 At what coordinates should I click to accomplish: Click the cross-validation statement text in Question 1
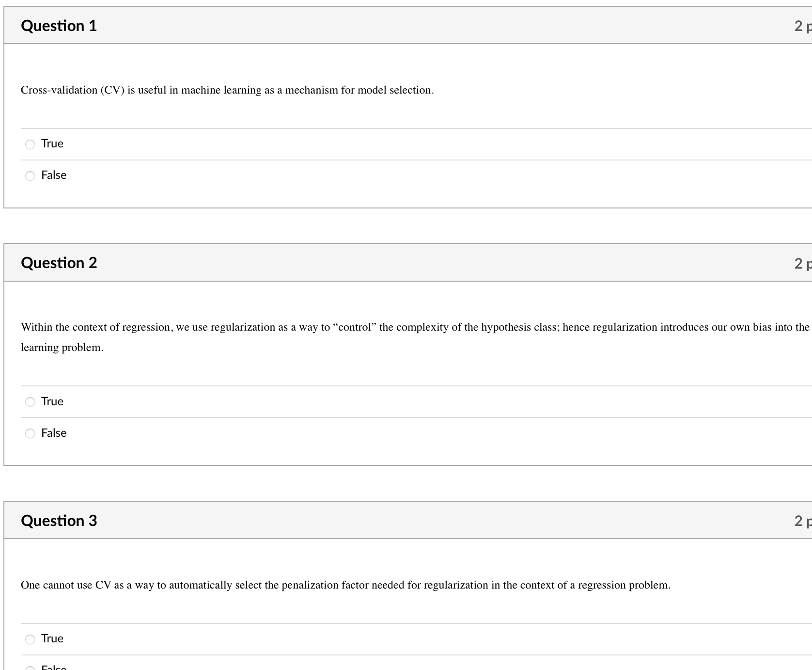coord(227,90)
